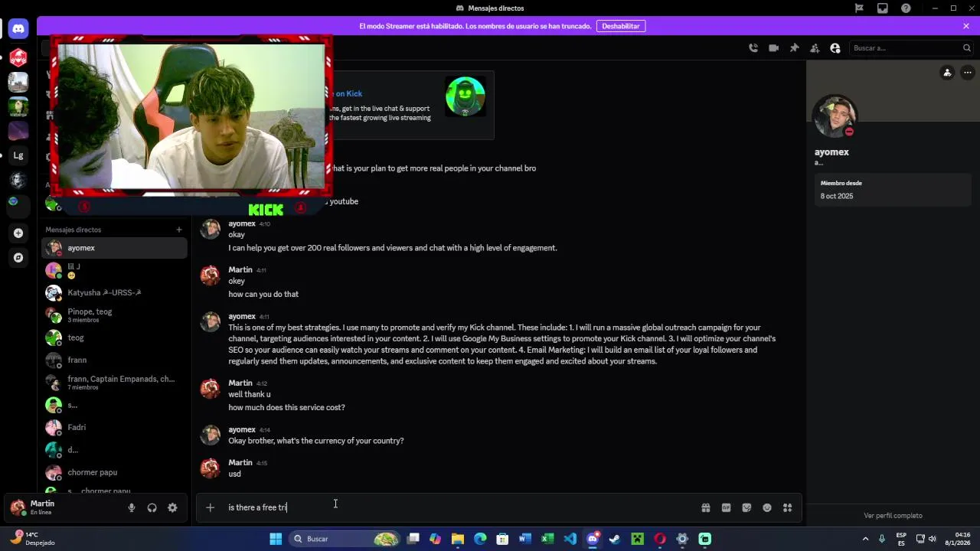Click ayomex avatar next to the 4:14 message

210,435
